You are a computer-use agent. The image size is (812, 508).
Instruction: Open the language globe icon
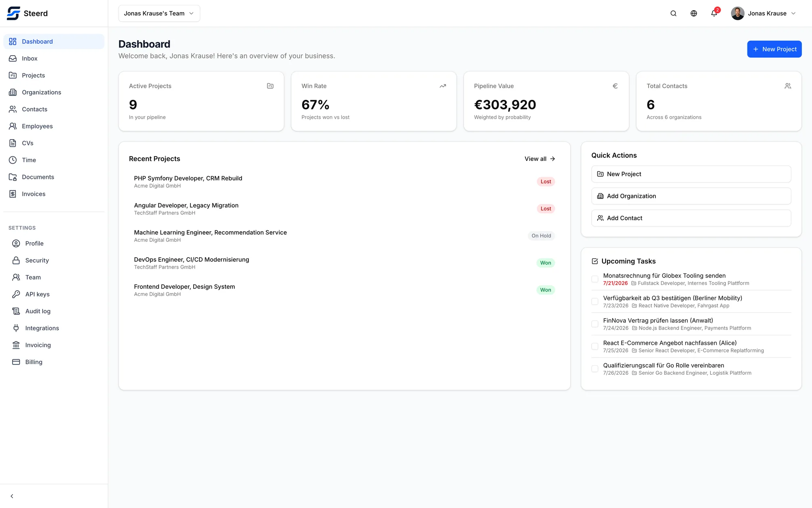pos(693,13)
